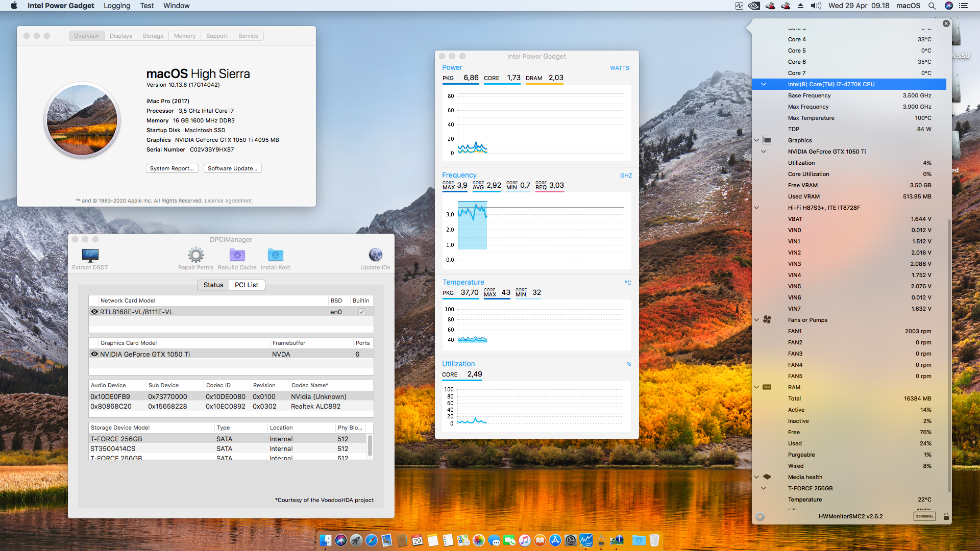This screenshot has width=980, height=551.
Task: Click the macOS High Sierra thumbnail image
Action: (82, 120)
